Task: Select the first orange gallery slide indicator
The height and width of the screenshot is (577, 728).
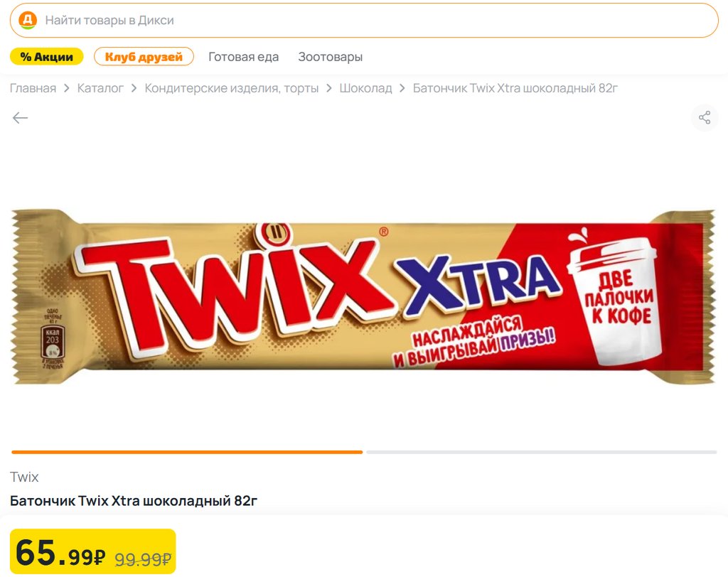Action: [187, 452]
